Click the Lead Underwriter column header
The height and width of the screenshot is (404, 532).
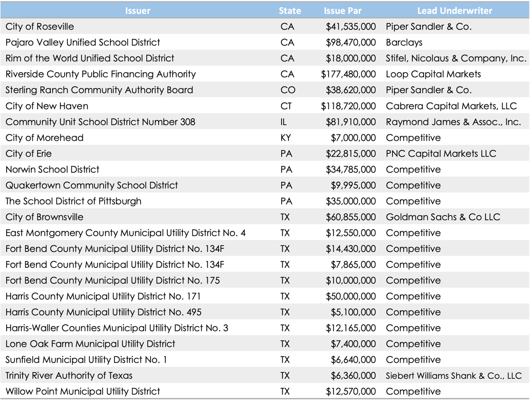455,10
